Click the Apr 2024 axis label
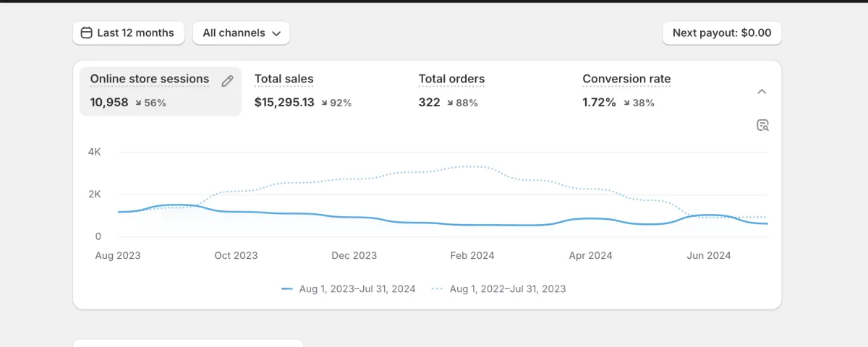This screenshot has height=347, width=868. pyautogui.click(x=591, y=255)
